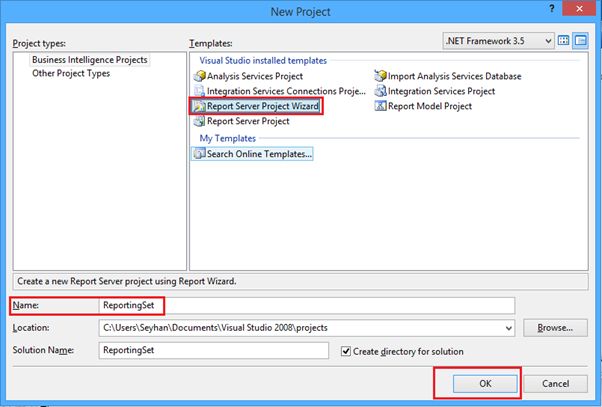Select Other Project Types in the list
602x407 pixels.
[x=70, y=73]
